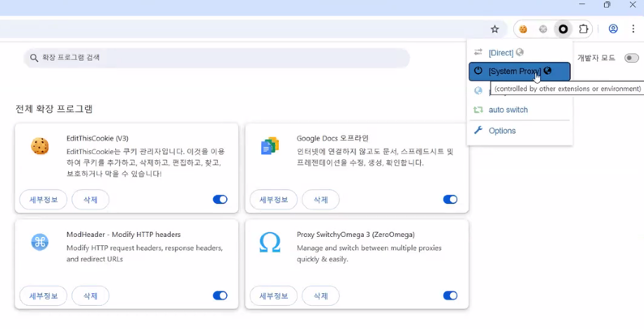Click the Proxy SwitchyOmega Omega card icon
Screen dimensions: 644x329
click(270, 243)
